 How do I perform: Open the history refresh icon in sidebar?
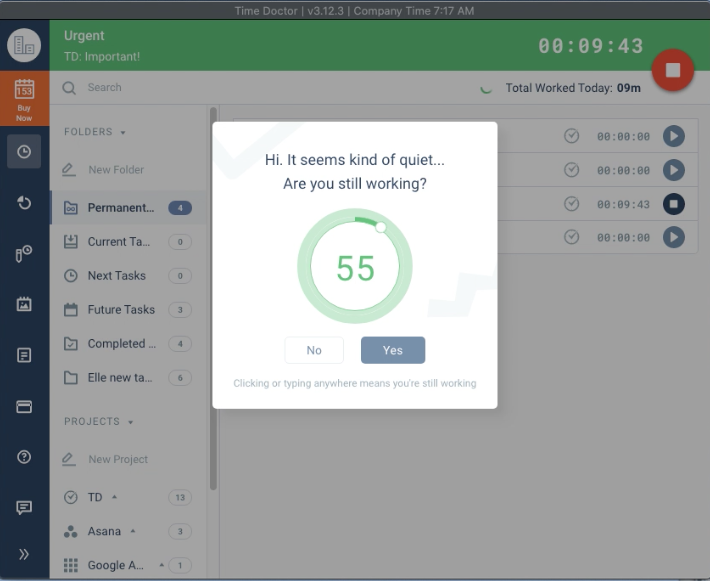[x=24, y=202]
